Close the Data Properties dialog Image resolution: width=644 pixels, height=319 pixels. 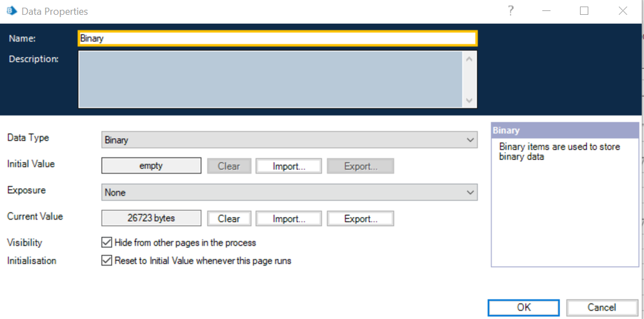click(623, 11)
